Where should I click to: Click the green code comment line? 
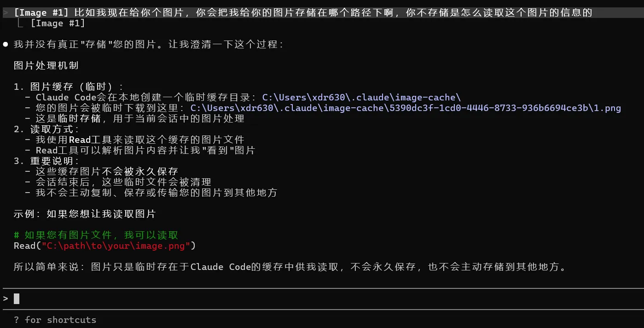point(96,235)
